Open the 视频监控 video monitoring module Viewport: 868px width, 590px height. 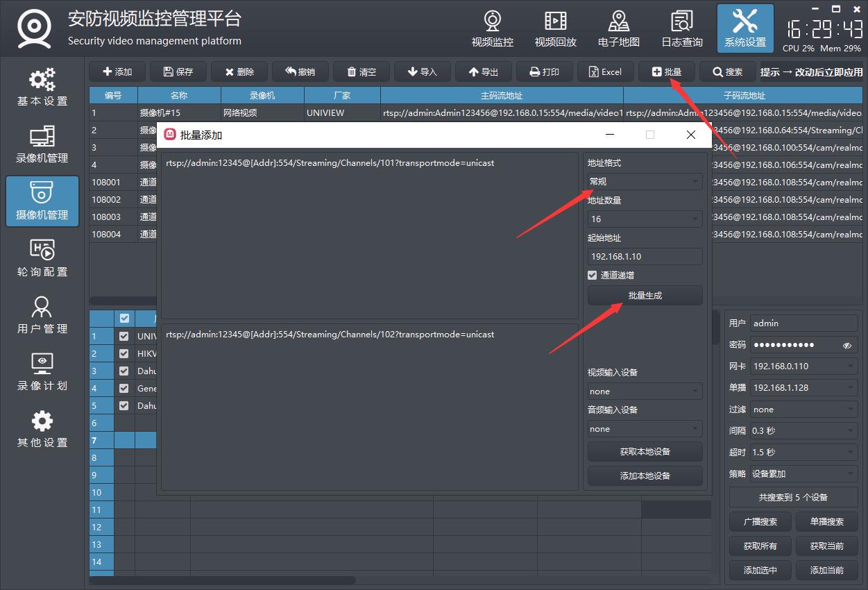[x=492, y=29]
